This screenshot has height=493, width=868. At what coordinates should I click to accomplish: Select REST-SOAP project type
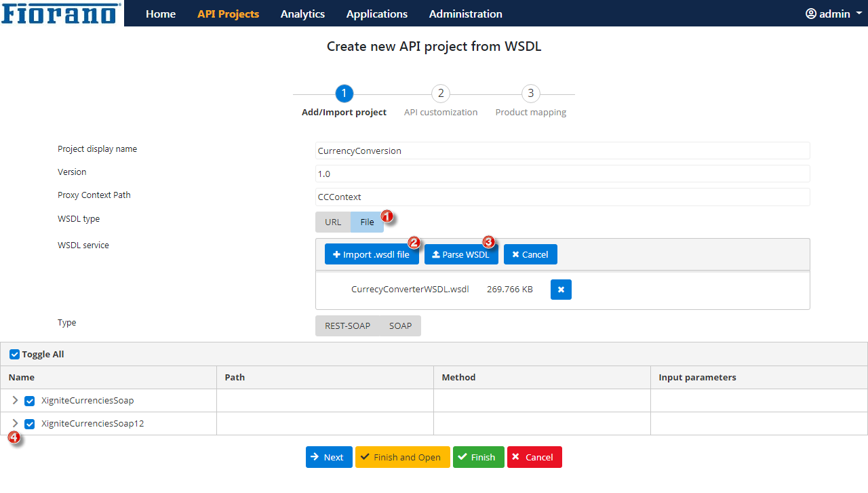(x=348, y=326)
